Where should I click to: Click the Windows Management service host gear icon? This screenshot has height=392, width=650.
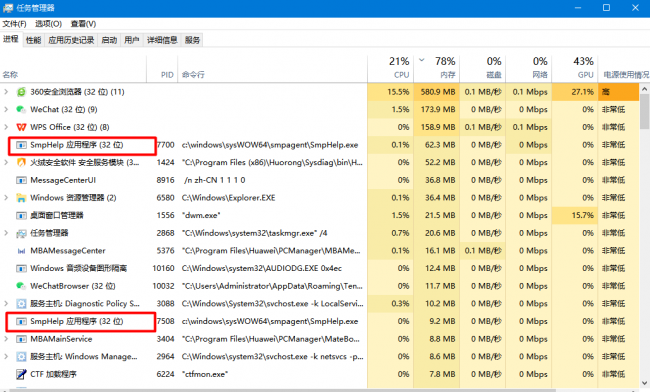21,357
